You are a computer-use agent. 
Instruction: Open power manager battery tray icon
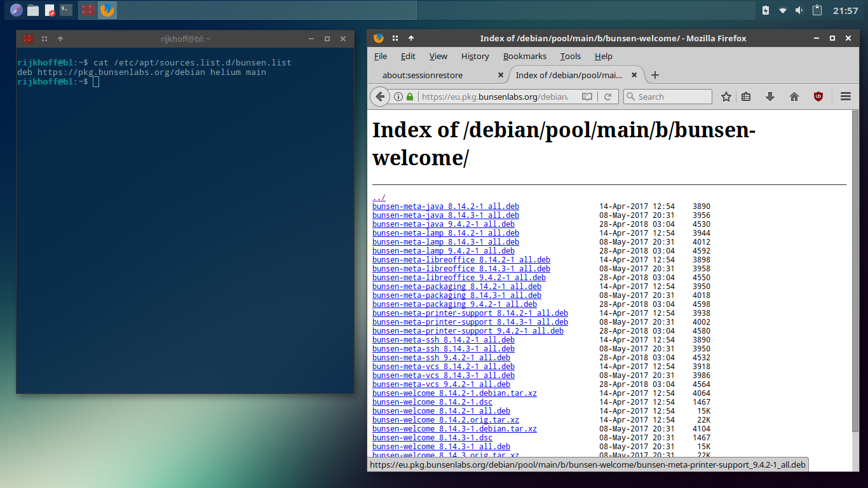[x=766, y=10]
